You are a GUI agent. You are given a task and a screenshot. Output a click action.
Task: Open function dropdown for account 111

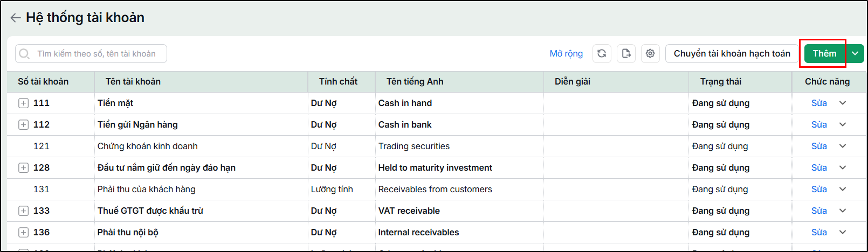pyautogui.click(x=843, y=103)
